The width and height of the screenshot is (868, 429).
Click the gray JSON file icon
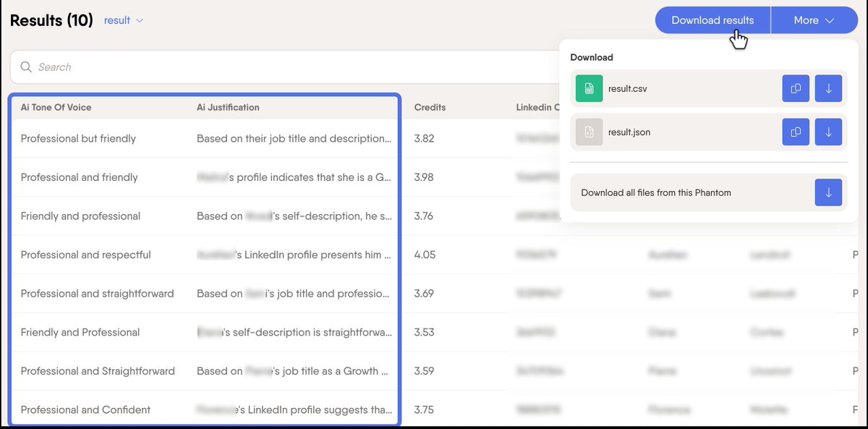click(589, 132)
